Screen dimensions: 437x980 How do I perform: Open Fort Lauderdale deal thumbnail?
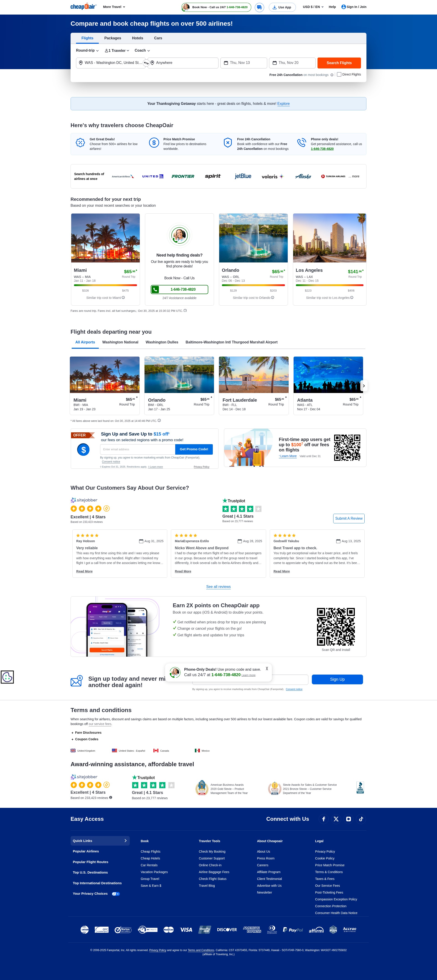tap(254, 375)
